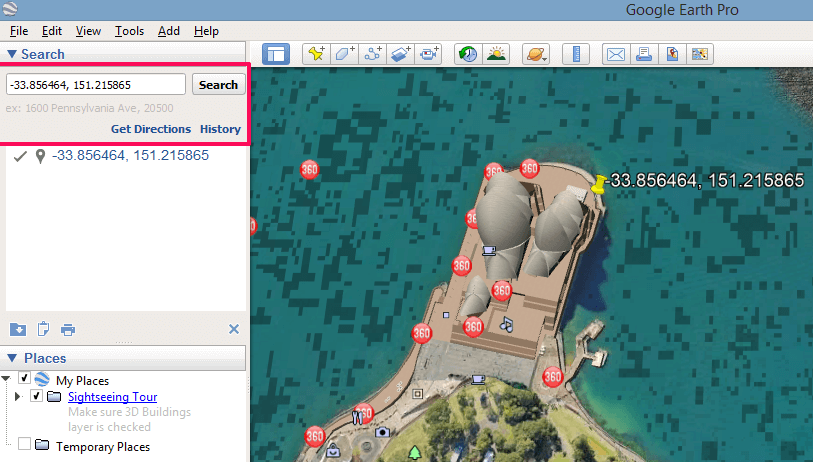813x462 pixels.
Task: Toggle the My Places checkbox
Action: click(x=24, y=377)
